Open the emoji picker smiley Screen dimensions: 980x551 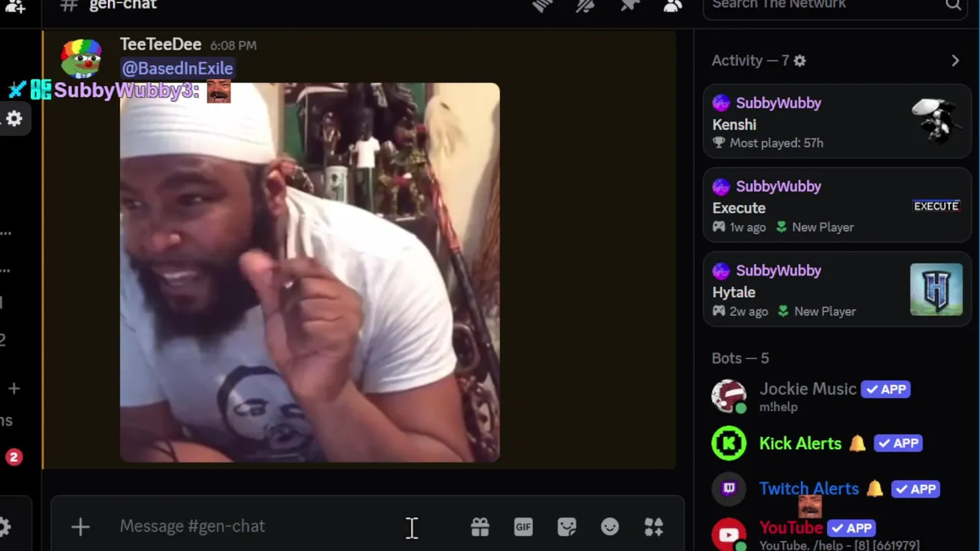tap(610, 527)
